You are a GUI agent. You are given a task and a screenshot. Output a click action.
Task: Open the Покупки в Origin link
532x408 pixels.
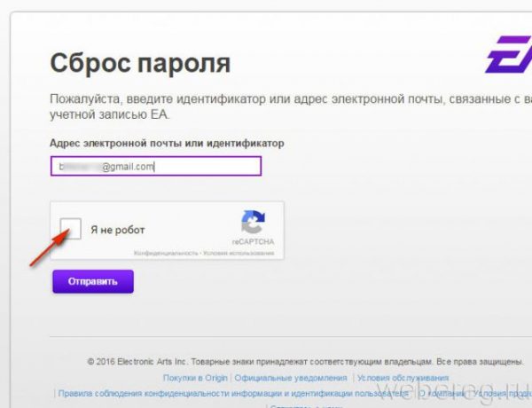(x=195, y=378)
